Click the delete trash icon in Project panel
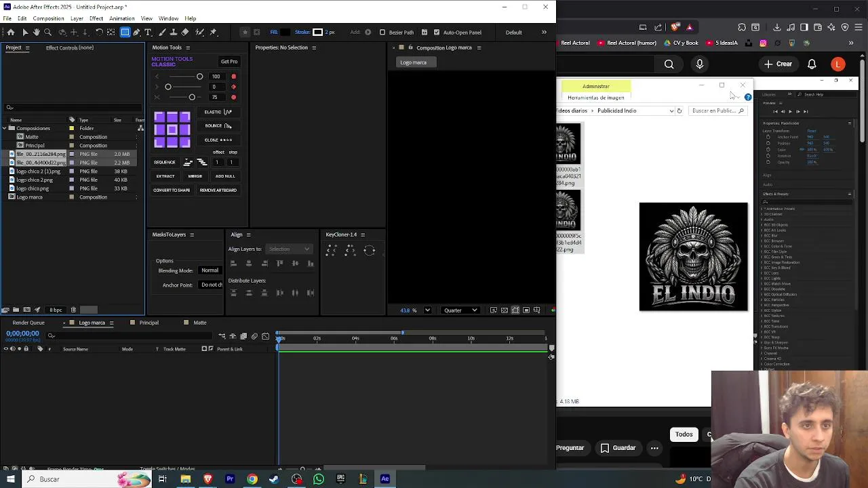The height and width of the screenshot is (488, 868). click(x=73, y=310)
